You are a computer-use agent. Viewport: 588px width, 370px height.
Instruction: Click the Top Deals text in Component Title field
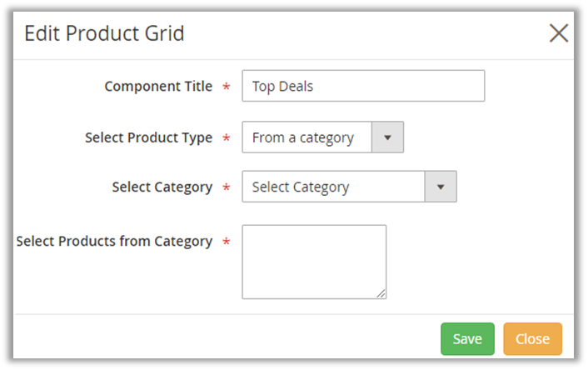282,86
